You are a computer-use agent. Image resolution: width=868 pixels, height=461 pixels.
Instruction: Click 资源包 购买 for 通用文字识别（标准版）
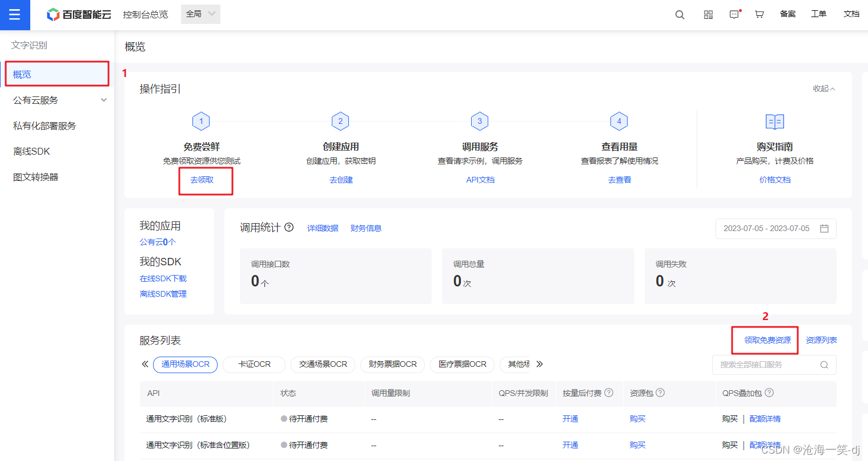point(638,419)
